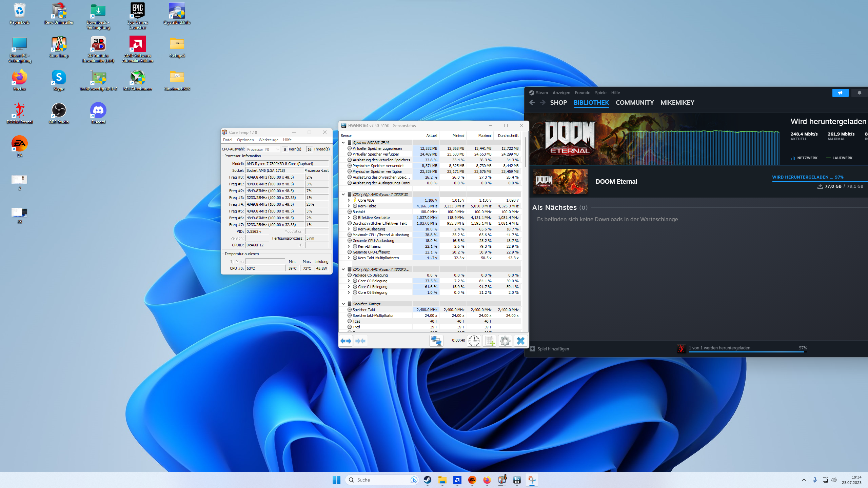Click the Suche taskbar search box

point(382,480)
